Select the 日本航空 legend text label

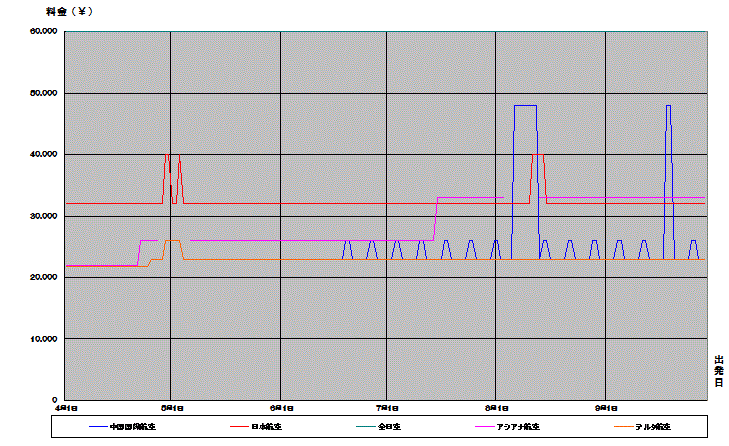click(x=265, y=426)
